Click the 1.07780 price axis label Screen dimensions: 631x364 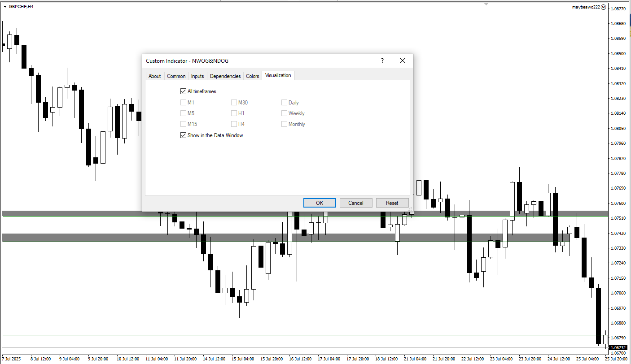tap(618, 173)
